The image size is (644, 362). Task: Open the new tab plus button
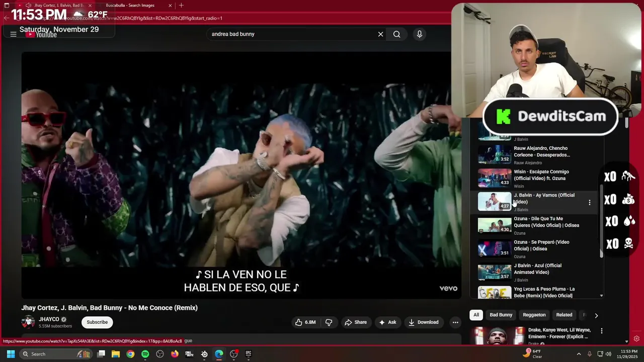coord(181,6)
